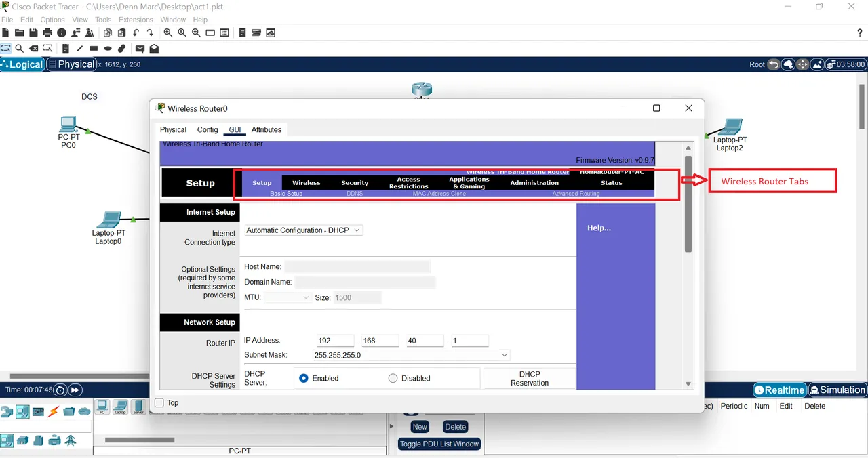Select the Delete tool icon
Screen dimensions: 868x458
[x=34, y=49]
